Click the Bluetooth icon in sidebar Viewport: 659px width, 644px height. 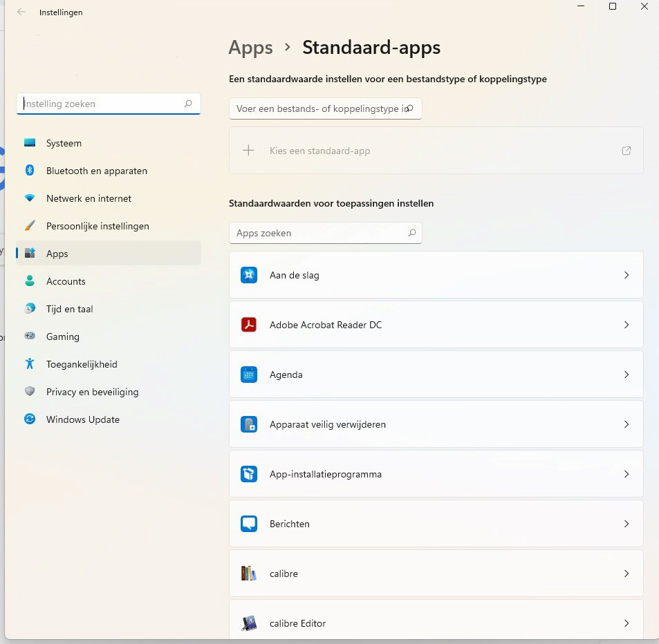(30, 170)
